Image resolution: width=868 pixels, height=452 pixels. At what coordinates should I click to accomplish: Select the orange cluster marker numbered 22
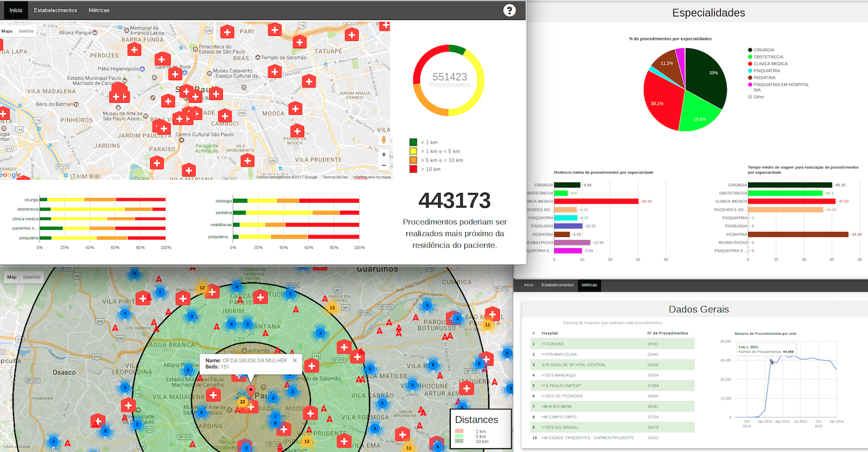[242, 402]
